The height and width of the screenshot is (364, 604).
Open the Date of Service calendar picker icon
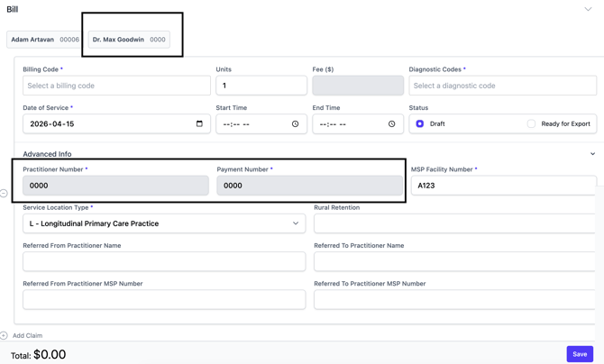[199, 123]
